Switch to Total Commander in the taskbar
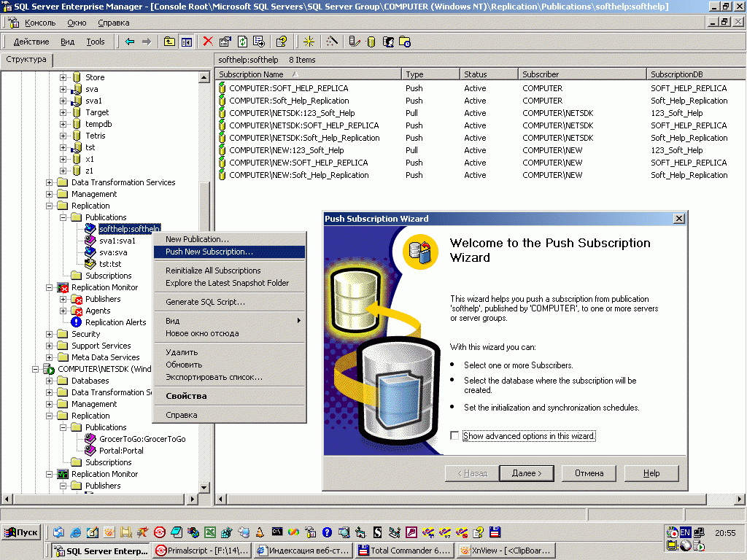Image resolution: width=747 pixels, height=560 pixels. (x=404, y=551)
